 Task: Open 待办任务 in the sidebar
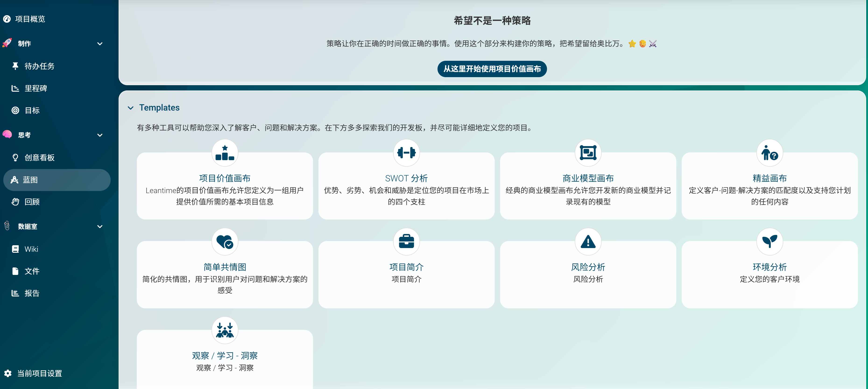(x=39, y=66)
